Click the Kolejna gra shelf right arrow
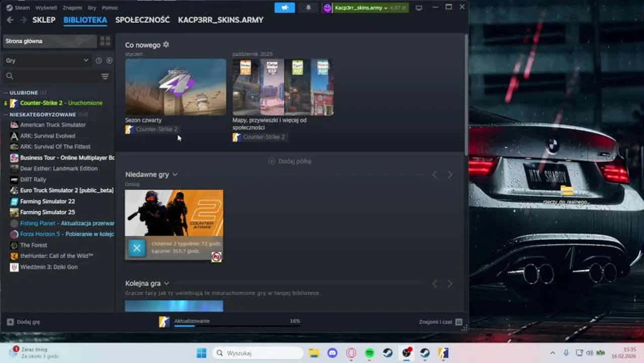The width and height of the screenshot is (644, 363). point(450,284)
